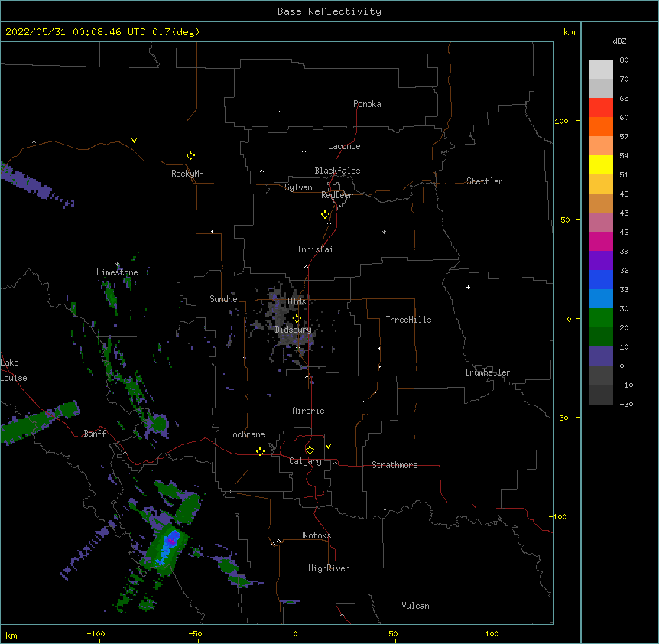
Task: Click the HighRiver label
Action: [x=329, y=568]
